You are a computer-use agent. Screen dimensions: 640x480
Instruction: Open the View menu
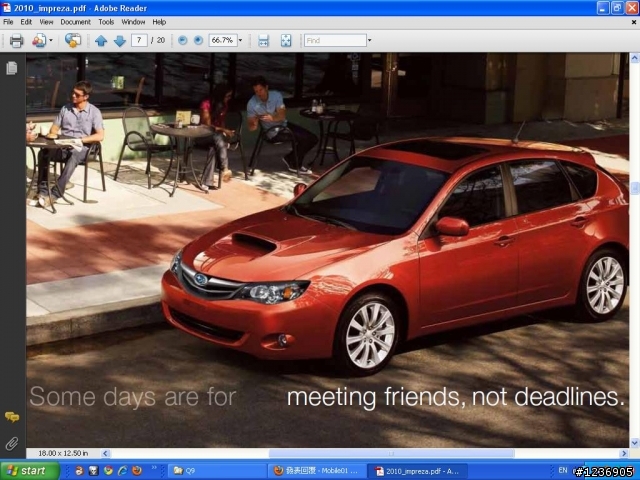(46, 22)
